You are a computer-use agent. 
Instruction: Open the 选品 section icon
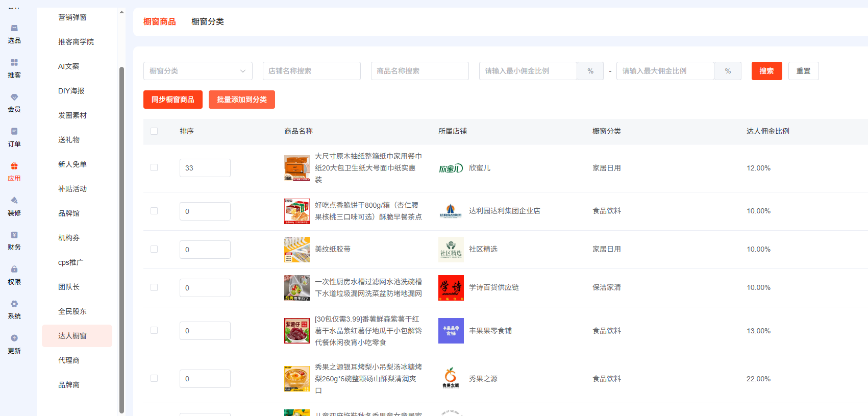tap(14, 29)
